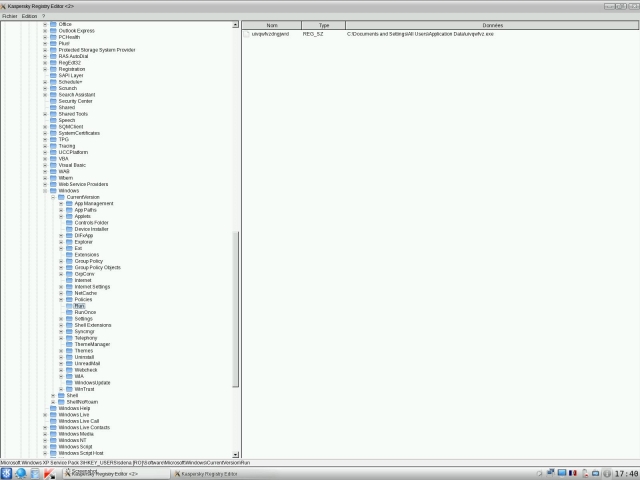Expand the Internet Settings key
This screenshot has height=480, width=640.
coord(61,287)
